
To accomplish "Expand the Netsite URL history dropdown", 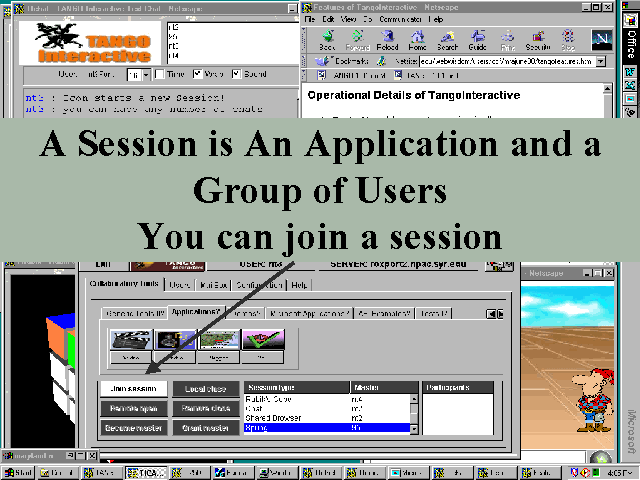I will pyautogui.click(x=601, y=62).
